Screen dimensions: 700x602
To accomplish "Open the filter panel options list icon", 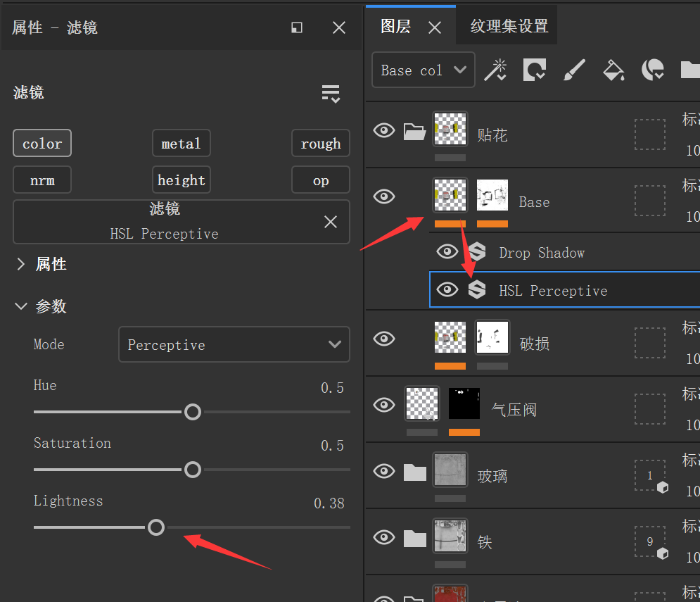I will (331, 94).
